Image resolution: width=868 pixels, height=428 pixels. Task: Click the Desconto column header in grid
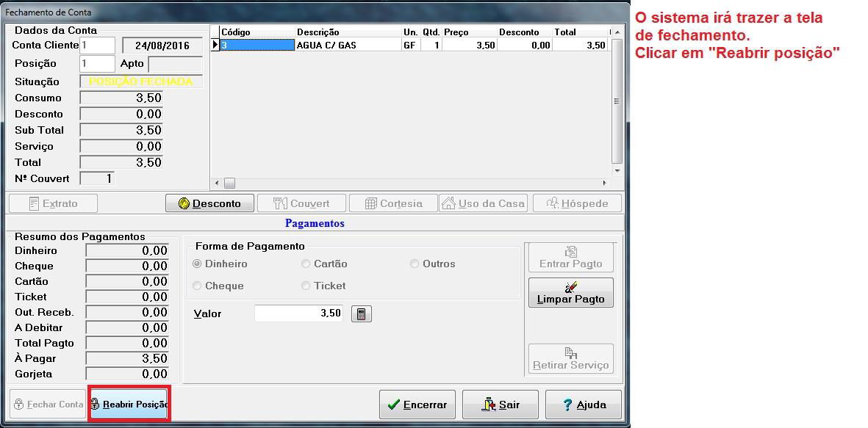pyautogui.click(x=524, y=32)
